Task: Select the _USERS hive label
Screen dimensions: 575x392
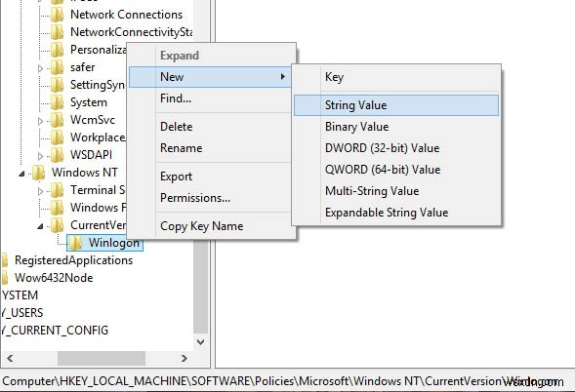Action: (22, 313)
